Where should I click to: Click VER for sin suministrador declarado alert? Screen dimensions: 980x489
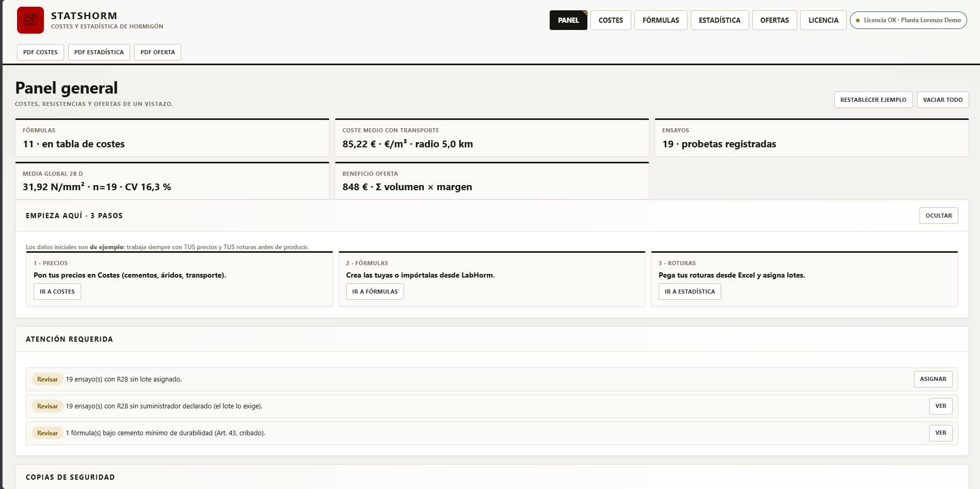[x=941, y=406]
